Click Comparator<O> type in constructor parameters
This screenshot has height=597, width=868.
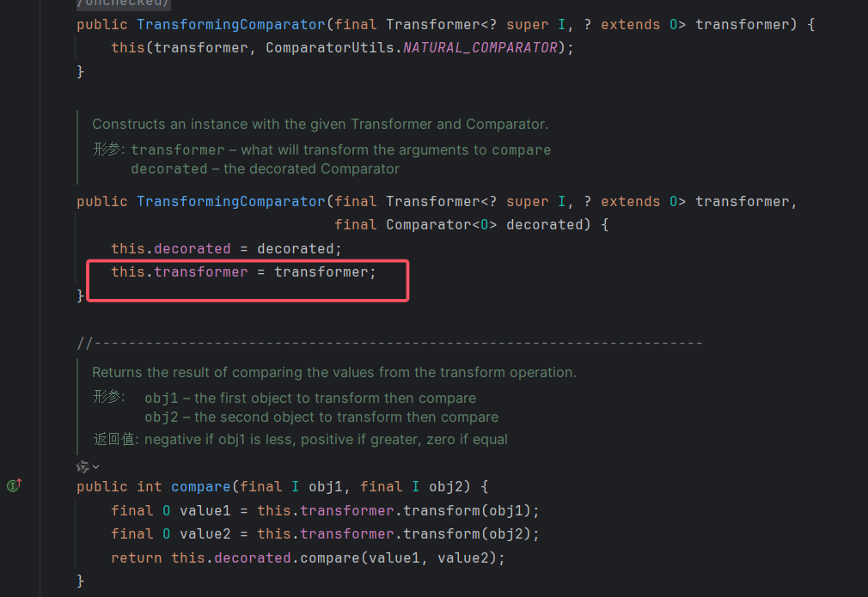(441, 225)
